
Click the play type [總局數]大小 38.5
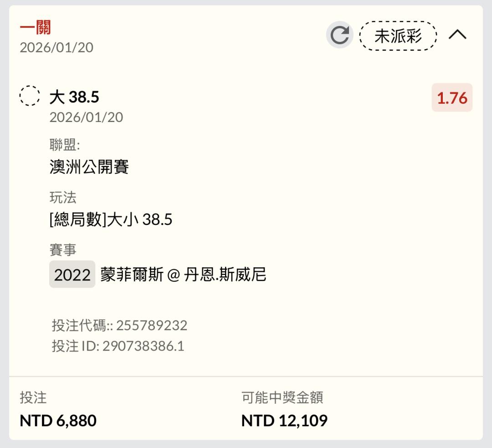pos(111,220)
